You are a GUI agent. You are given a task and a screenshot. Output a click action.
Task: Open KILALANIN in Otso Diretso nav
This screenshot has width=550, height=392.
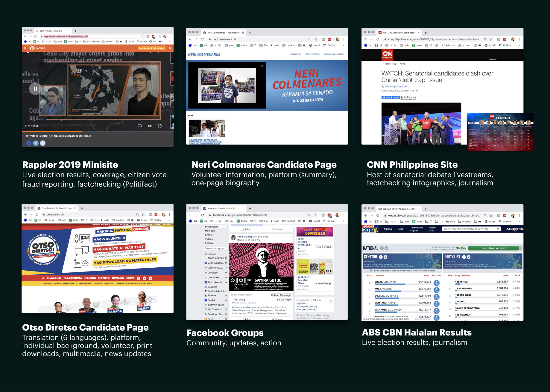coord(54,278)
